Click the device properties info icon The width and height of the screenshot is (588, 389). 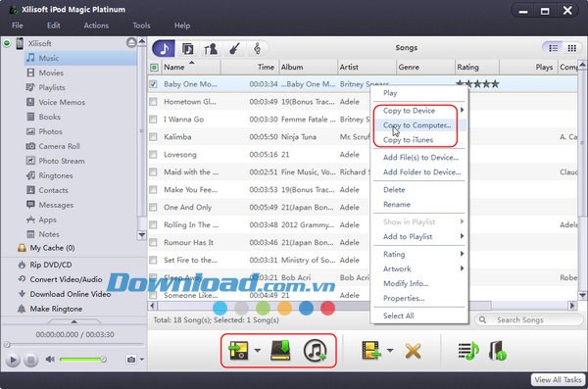click(498, 351)
